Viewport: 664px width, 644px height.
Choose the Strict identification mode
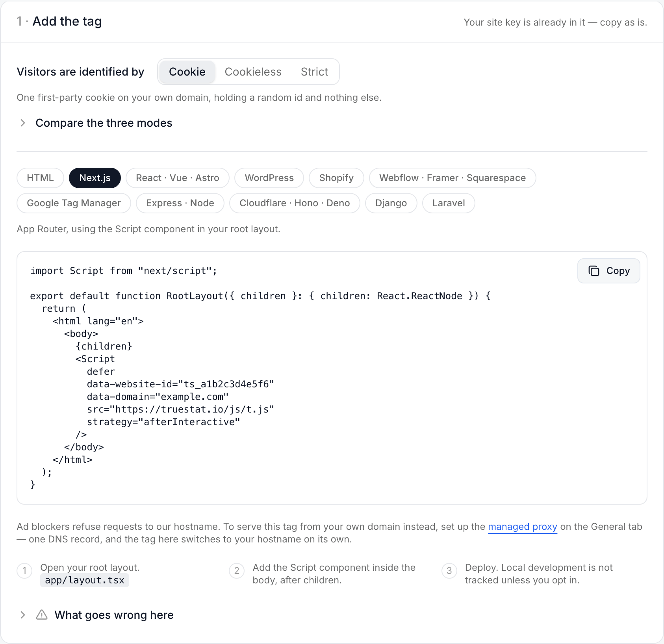(x=314, y=72)
